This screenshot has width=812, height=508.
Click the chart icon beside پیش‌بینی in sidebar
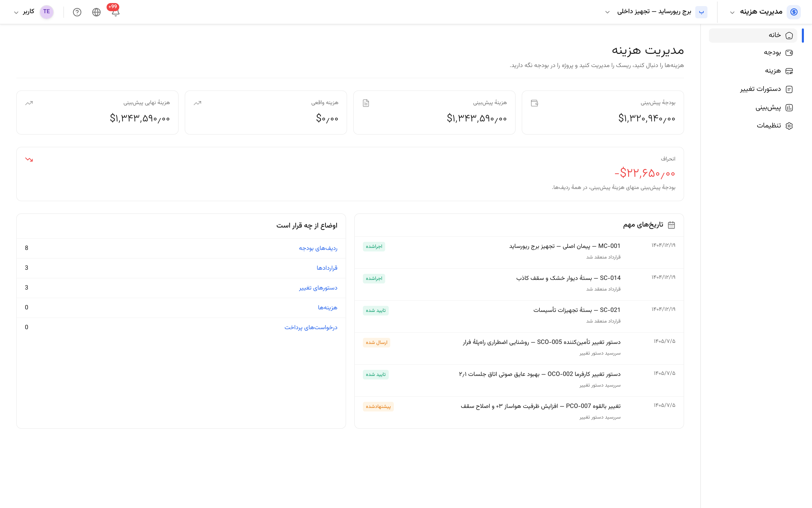[x=789, y=107]
